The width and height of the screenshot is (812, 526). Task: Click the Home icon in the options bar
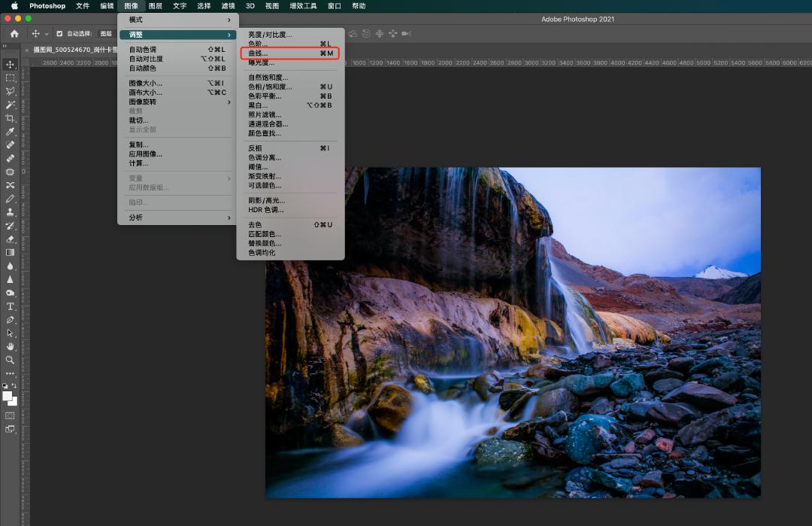(x=14, y=34)
